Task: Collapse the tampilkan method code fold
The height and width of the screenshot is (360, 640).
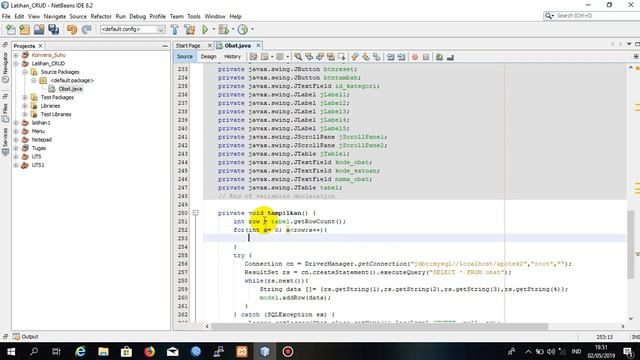Action: point(196,213)
